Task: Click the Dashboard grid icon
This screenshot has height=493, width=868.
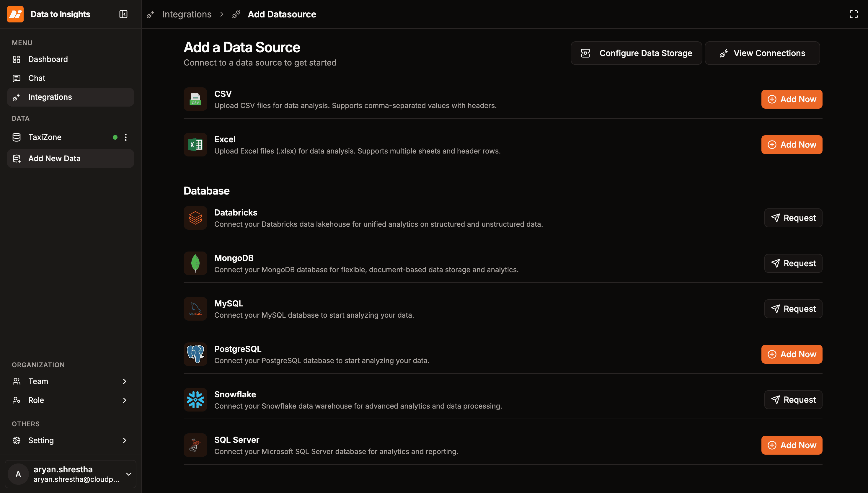Action: [x=17, y=59]
